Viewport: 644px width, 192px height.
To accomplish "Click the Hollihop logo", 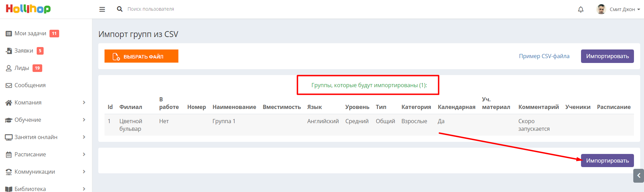I will click(28, 9).
